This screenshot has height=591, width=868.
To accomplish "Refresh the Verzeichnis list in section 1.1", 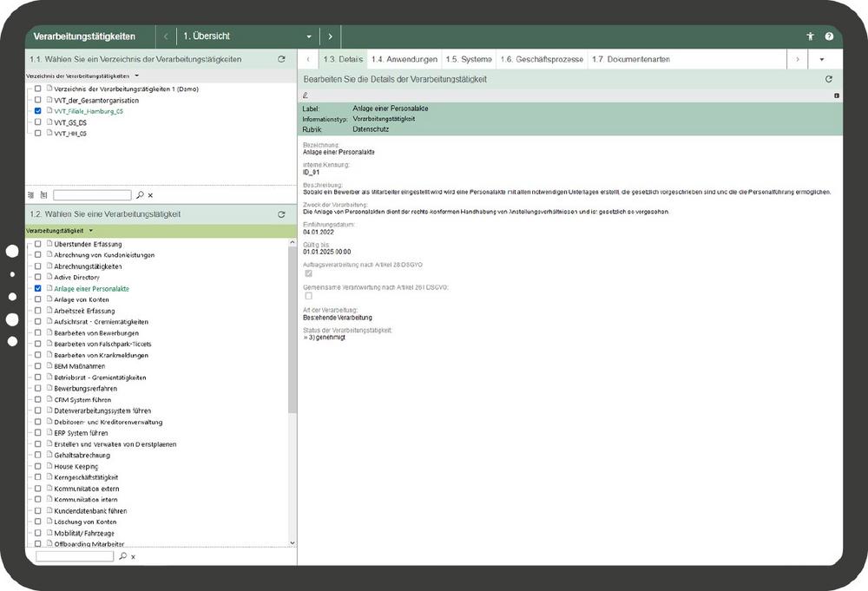I will coord(281,60).
